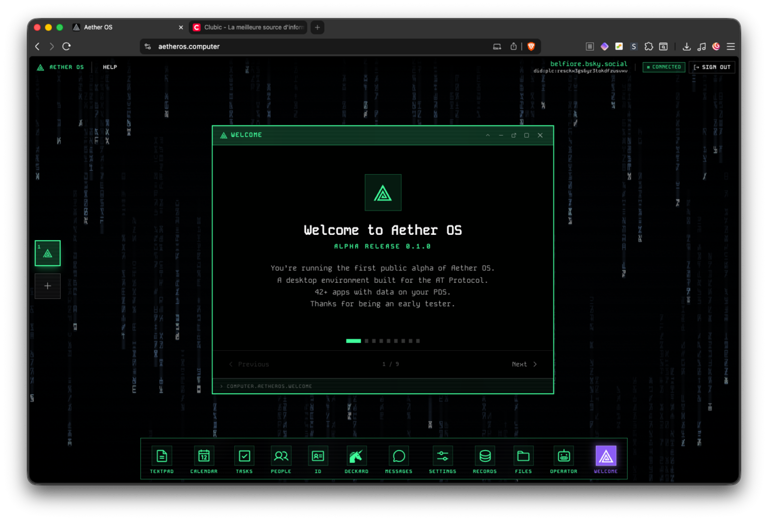The width and height of the screenshot is (768, 521).
Task: Open the browser hamburger menu
Action: tap(731, 47)
